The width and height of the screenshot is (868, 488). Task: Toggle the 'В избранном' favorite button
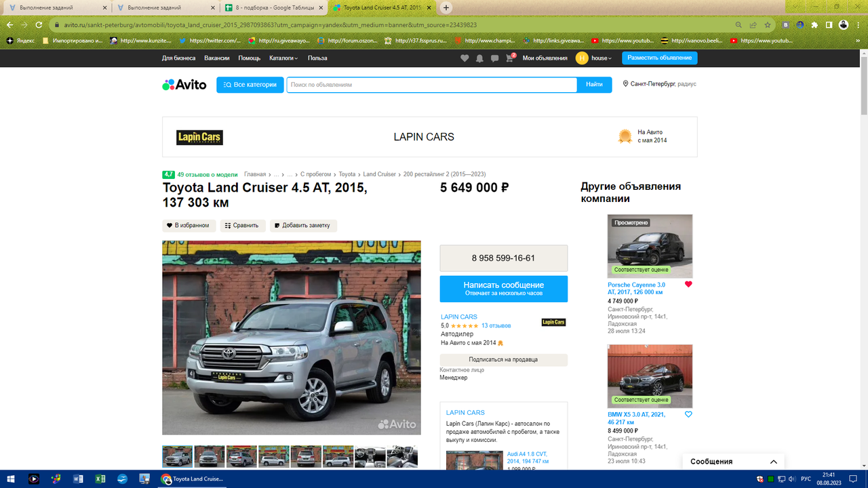[x=189, y=226]
